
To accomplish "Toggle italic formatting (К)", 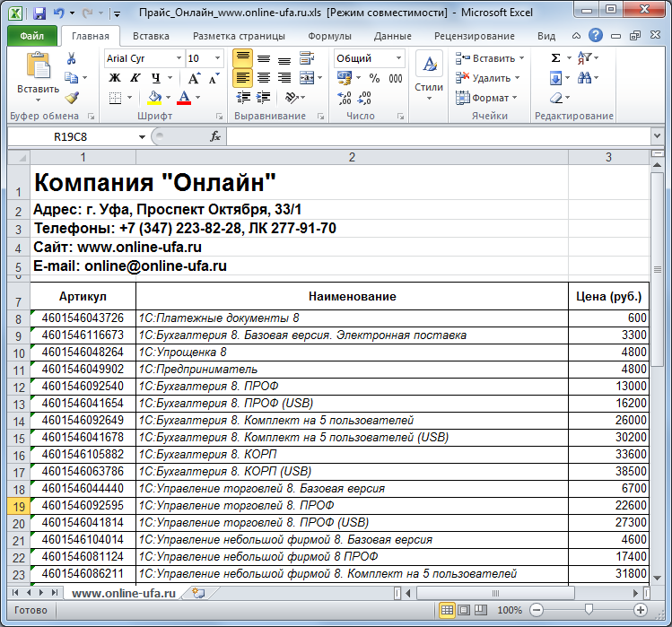I will click(x=135, y=77).
